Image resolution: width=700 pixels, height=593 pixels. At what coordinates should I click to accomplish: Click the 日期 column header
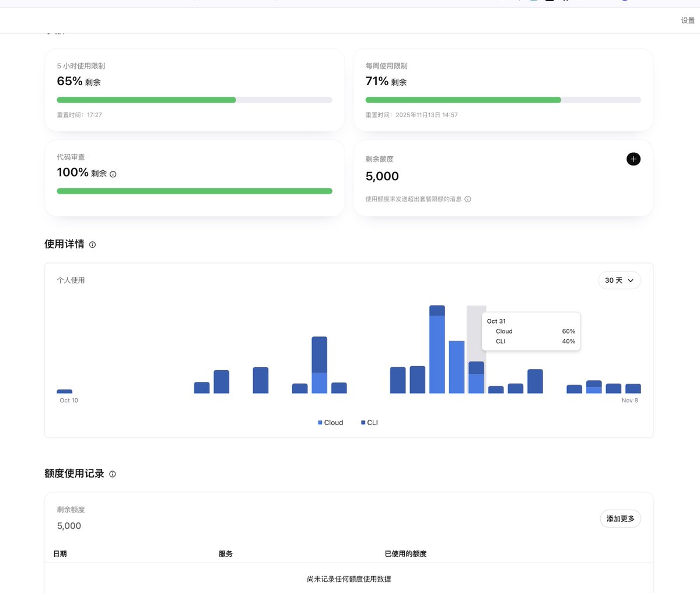click(60, 554)
